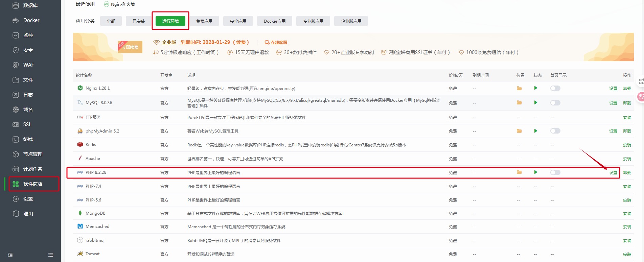
Task: Click the 终端 terminal icon
Action: [x=16, y=139]
